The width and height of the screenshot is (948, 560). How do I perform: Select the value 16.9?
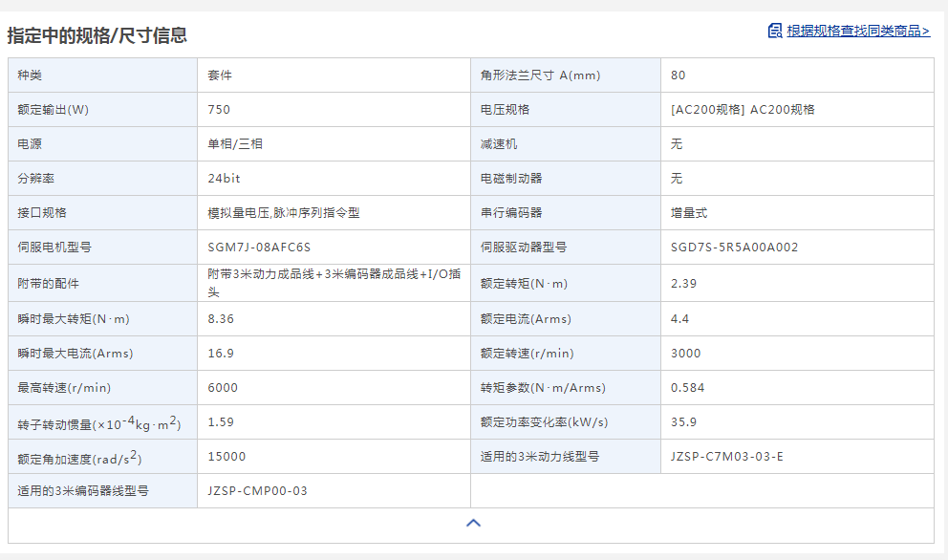(221, 354)
